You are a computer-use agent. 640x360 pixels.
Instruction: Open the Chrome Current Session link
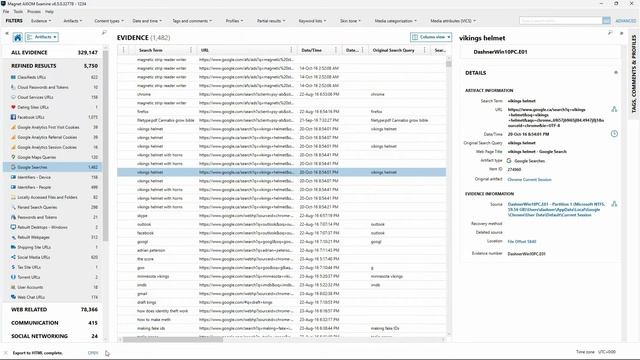529,180
